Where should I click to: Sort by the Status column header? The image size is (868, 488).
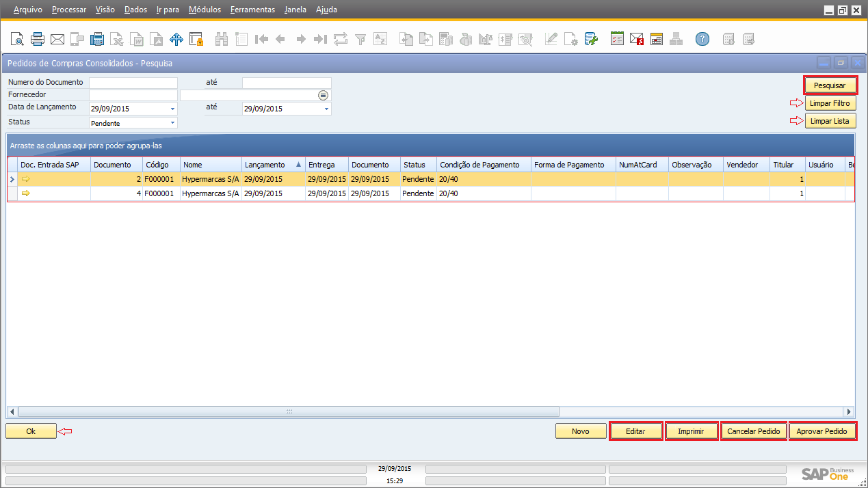coord(419,165)
